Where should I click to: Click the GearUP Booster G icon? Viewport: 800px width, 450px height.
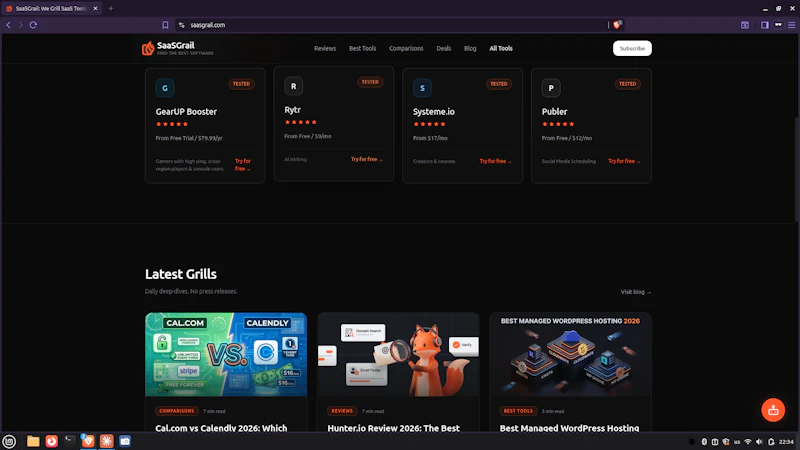point(165,88)
